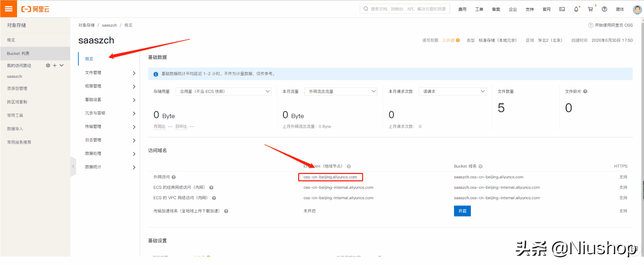Image resolution: width=644 pixels, height=265 pixels.
Task: Open the 本月请求次数 读请求 dropdown
Action: pos(453,91)
